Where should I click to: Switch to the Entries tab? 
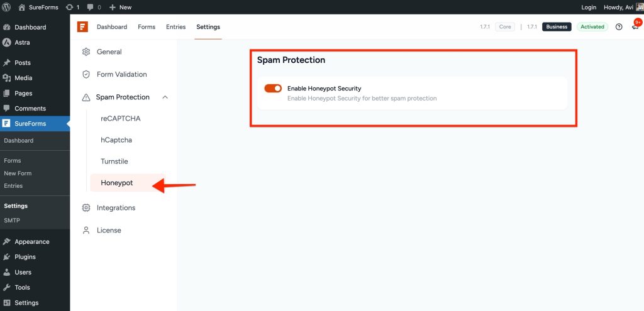point(176,26)
